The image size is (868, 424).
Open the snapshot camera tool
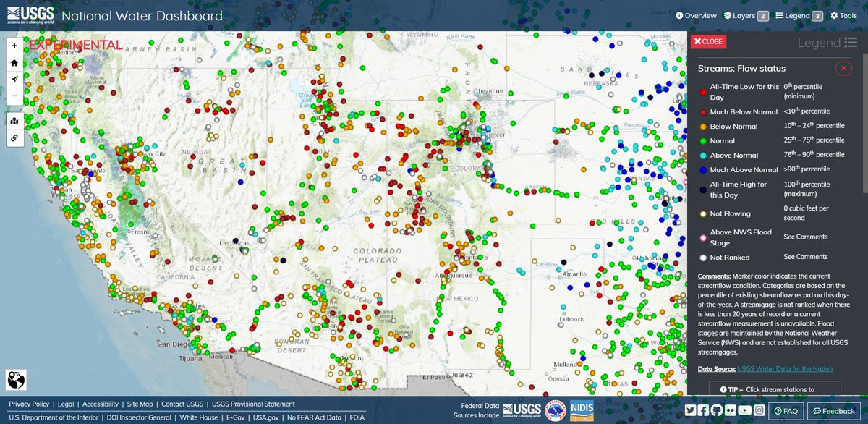point(14,121)
